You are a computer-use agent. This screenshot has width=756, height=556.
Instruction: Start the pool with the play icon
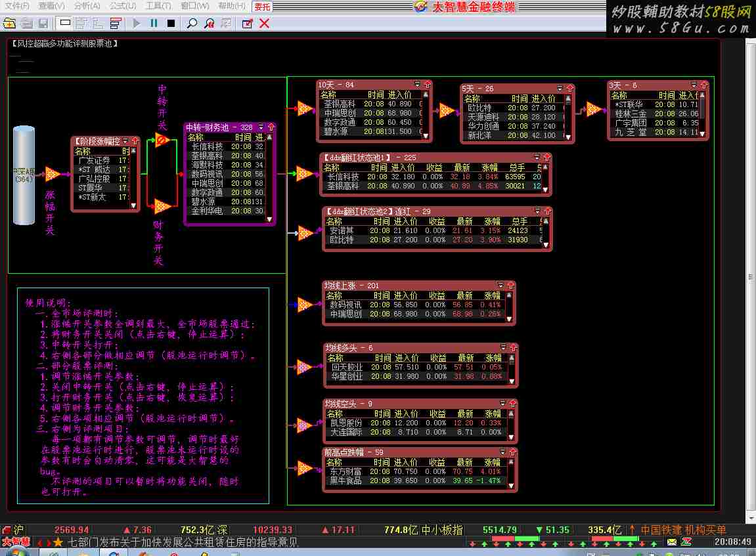137,23
